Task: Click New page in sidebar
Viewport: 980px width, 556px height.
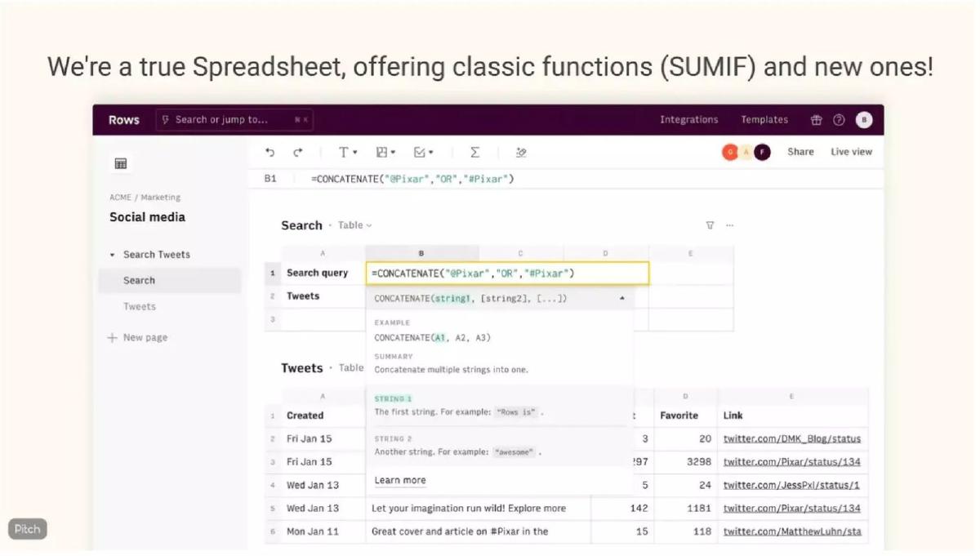Action: [137, 337]
